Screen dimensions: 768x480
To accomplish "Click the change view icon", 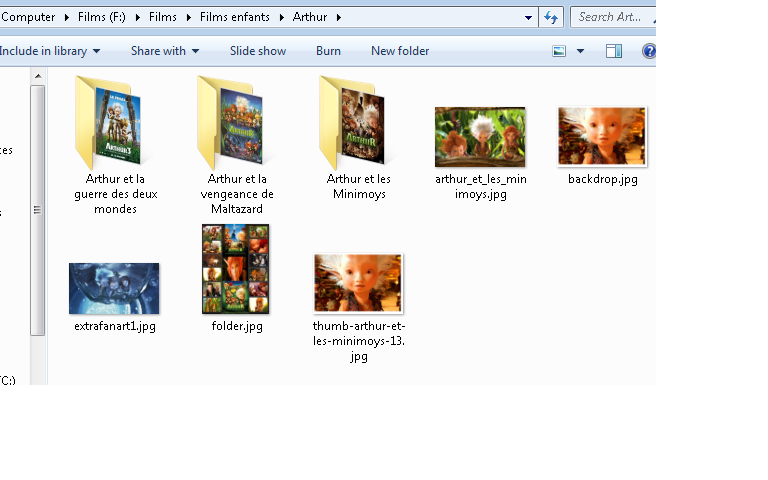I will coord(559,51).
